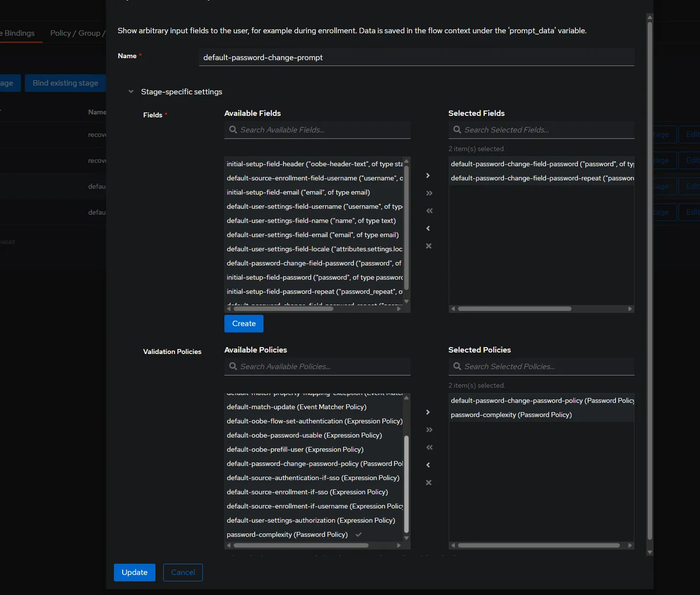Image resolution: width=700 pixels, height=595 pixels.
Task: Click add selected arrow for Validation Policies
Action: pos(428,412)
